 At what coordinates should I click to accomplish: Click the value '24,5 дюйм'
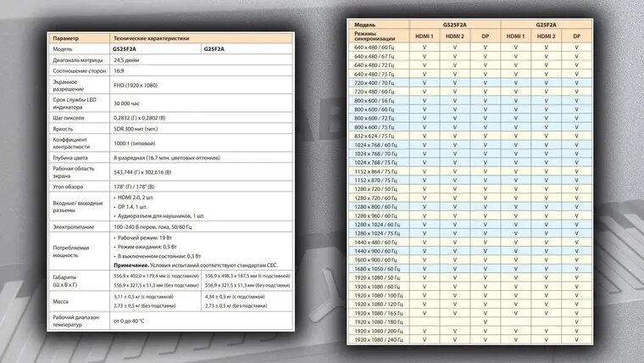(x=126, y=60)
